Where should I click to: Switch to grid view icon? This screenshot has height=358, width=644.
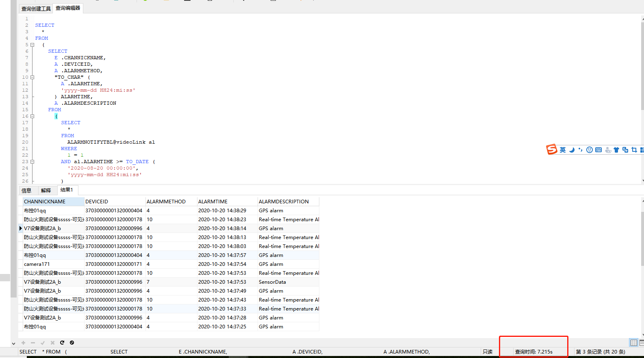[x=634, y=343]
